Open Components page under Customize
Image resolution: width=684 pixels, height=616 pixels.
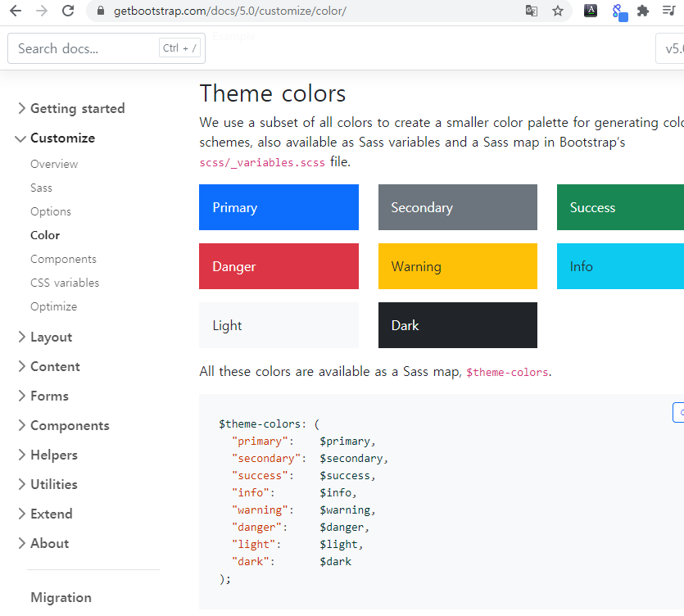tap(63, 259)
